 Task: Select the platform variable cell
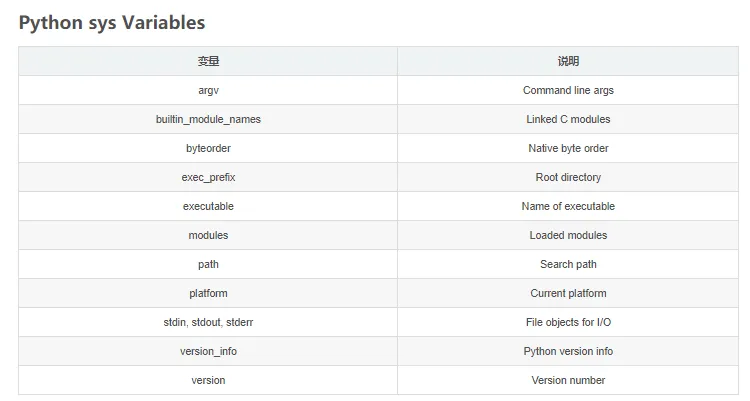click(208, 293)
